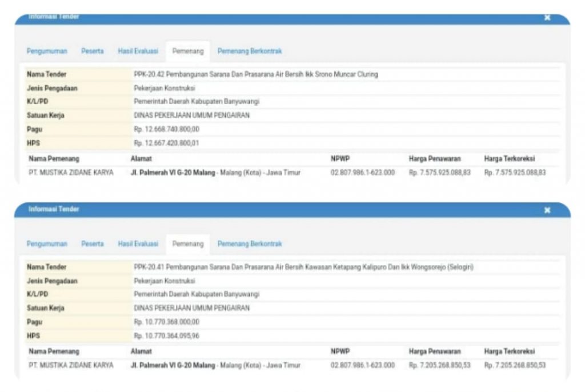Open Pemenang Berkontrak tab in PPK-20.42 dialog
Viewport: 585px width, 392px height.
tap(249, 51)
